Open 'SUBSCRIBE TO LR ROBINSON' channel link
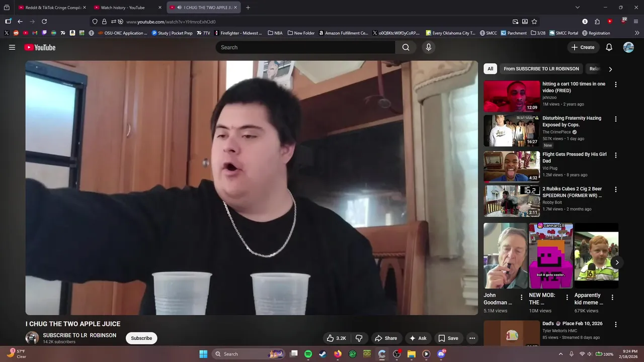Screen dimensions: 644x362 (x=79, y=335)
